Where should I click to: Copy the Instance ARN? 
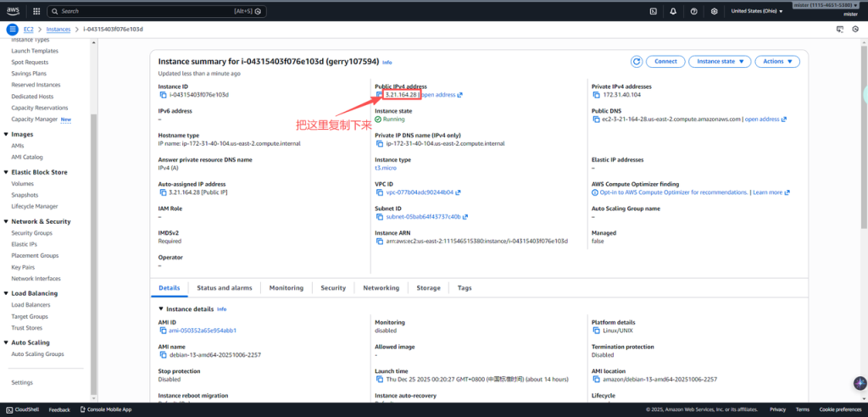coord(379,241)
